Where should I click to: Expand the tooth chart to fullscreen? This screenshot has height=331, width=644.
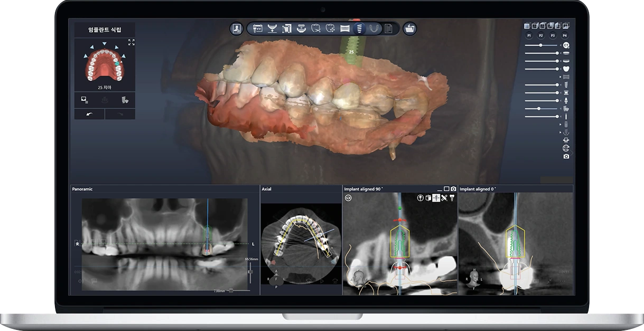[131, 42]
